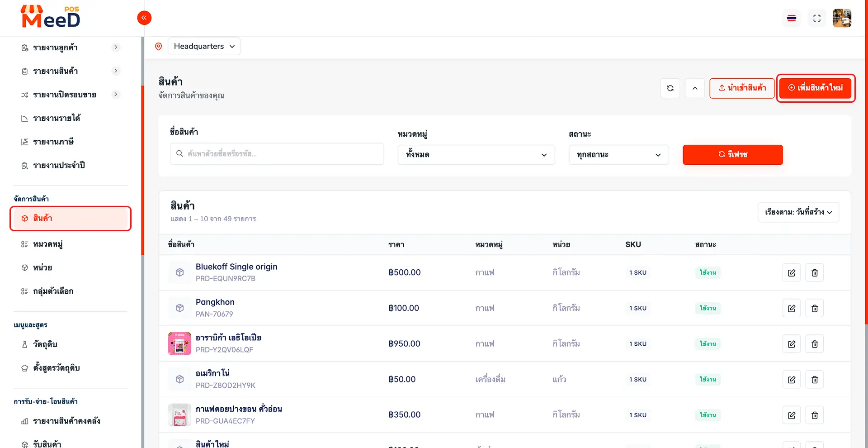The image size is (868, 448).
Task: Open the รายงานสินค้าคงคลัง sidebar item
Action: 66,421
